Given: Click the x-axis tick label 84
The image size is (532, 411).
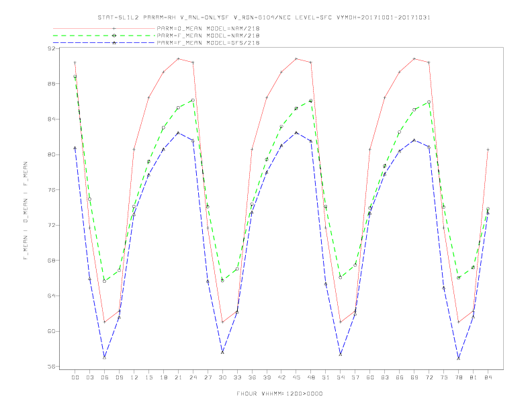Looking at the screenshot, I should (x=488, y=377).
